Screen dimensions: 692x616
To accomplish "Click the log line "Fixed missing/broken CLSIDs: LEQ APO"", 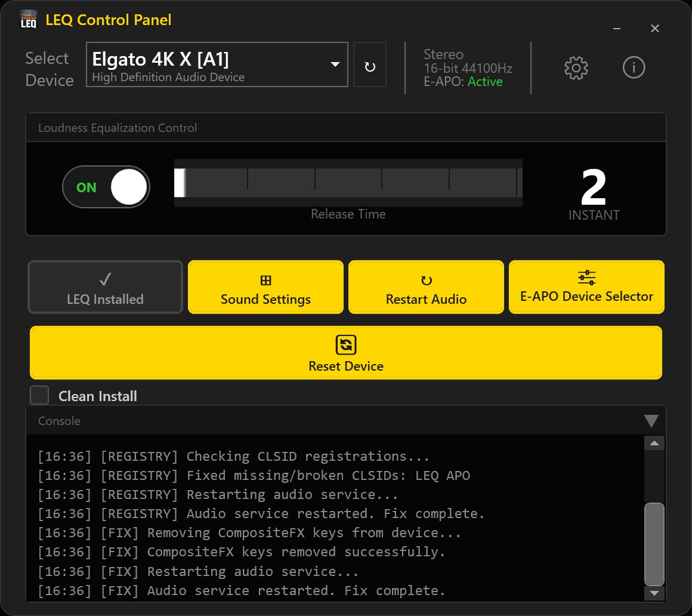I will (x=328, y=476).
